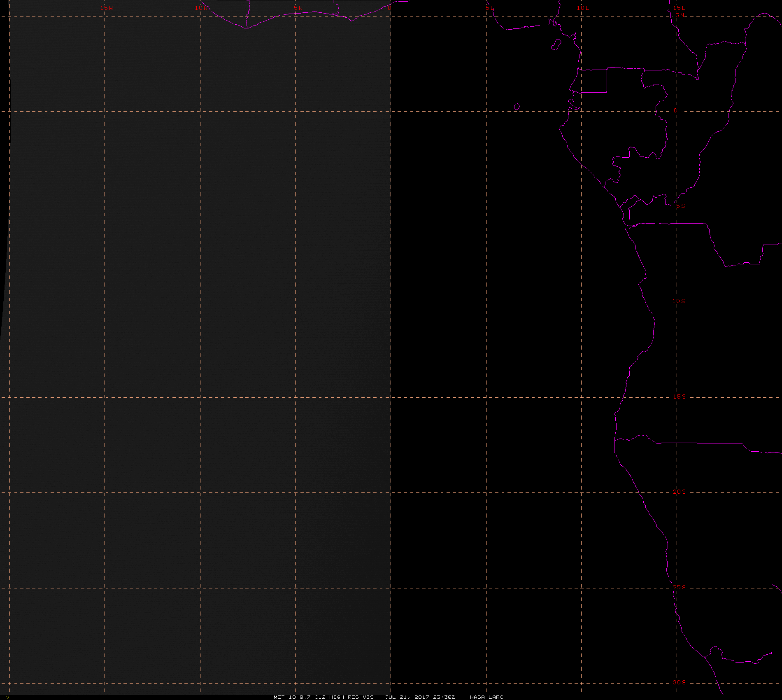Image resolution: width=782 pixels, height=700 pixels.
Task: Select the 20S latitude label
Action: coord(680,492)
